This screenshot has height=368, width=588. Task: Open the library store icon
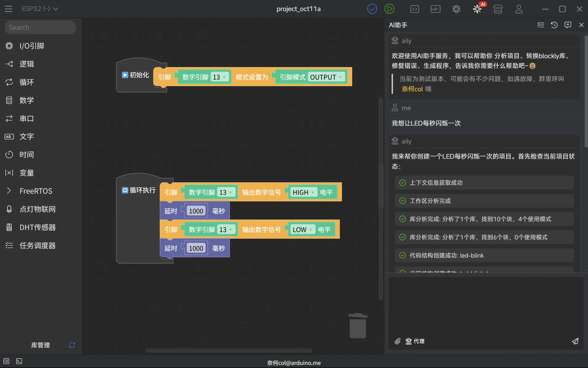coord(498,9)
